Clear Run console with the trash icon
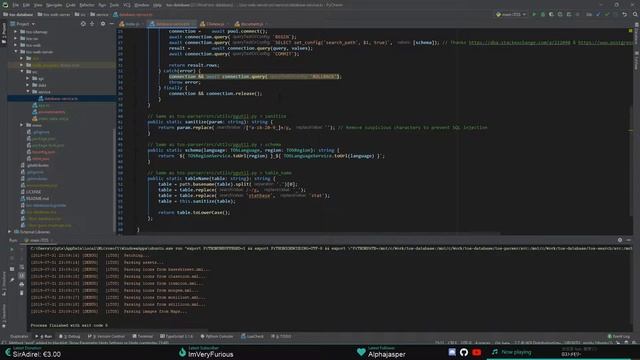640x360 pixels. (22, 293)
